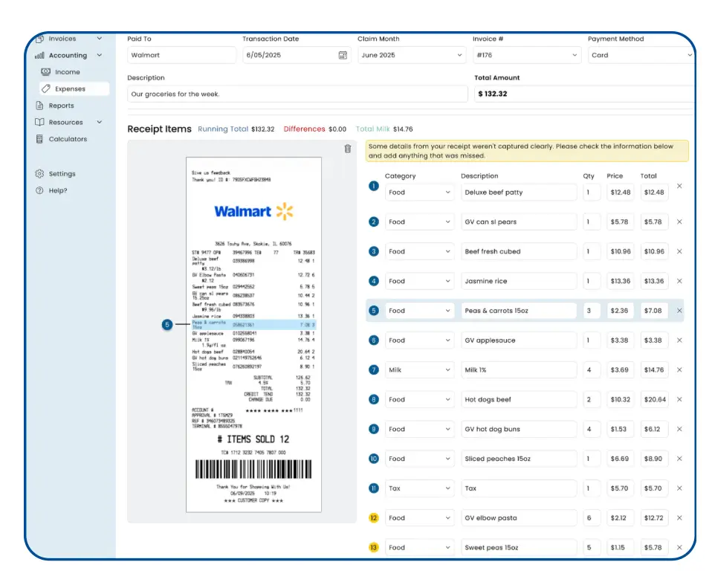Open the Claim Month dropdown
Viewport: 712px width, 588px height.
pyautogui.click(x=411, y=55)
